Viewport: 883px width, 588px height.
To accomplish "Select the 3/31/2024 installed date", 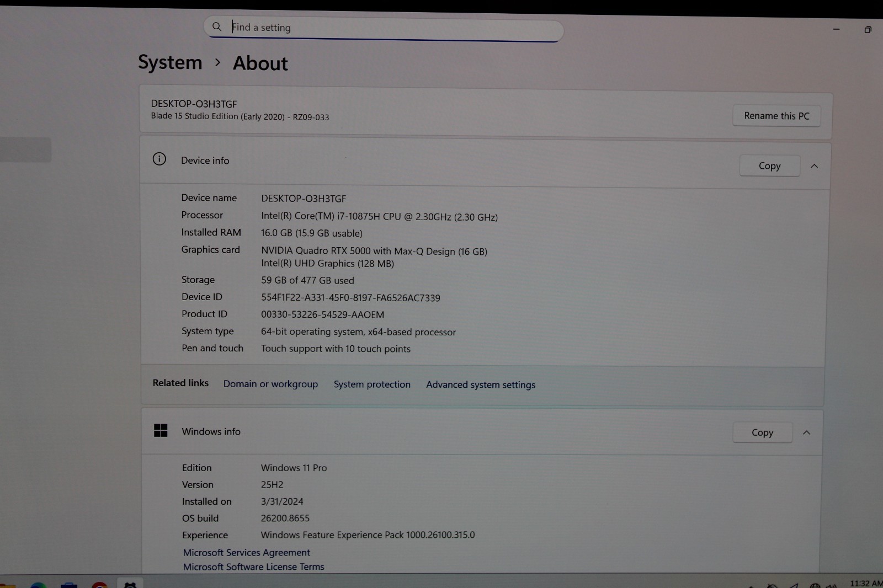I will (x=281, y=501).
